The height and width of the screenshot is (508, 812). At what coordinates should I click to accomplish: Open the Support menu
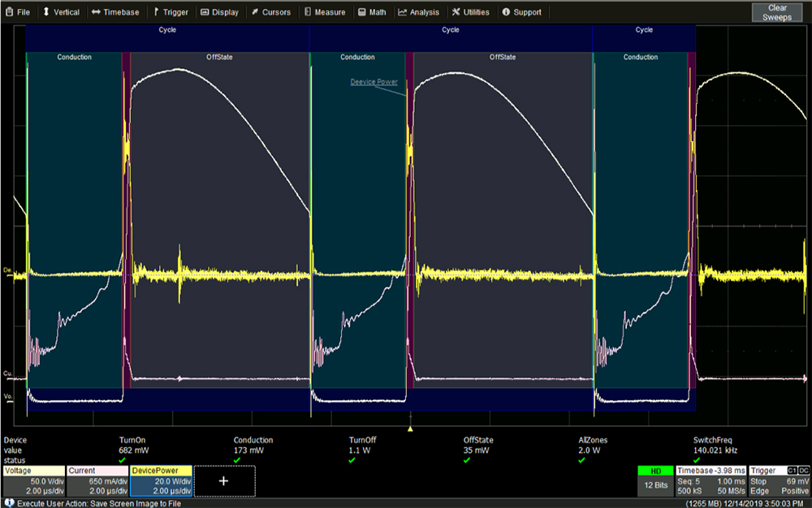521,12
